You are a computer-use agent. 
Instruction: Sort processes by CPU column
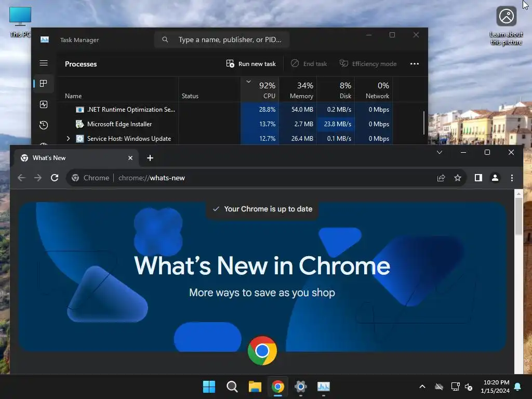[260, 89]
